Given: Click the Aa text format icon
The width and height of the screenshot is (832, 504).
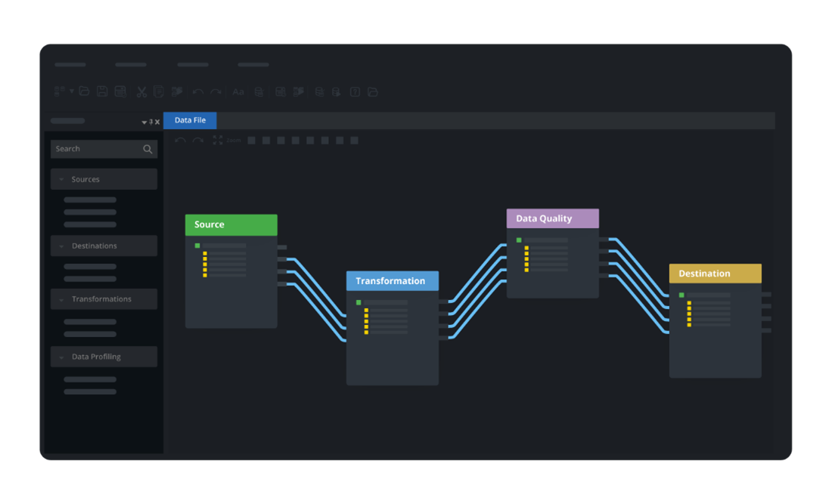Looking at the screenshot, I should coord(237,92).
